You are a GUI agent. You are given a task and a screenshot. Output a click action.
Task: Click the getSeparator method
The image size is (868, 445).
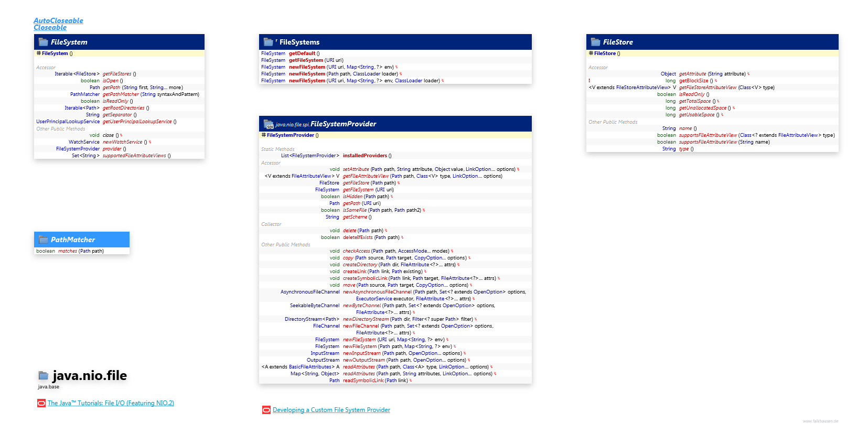click(x=117, y=115)
